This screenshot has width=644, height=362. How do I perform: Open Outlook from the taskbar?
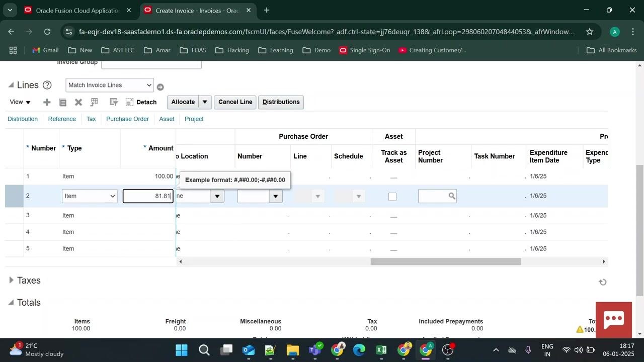(x=249, y=350)
